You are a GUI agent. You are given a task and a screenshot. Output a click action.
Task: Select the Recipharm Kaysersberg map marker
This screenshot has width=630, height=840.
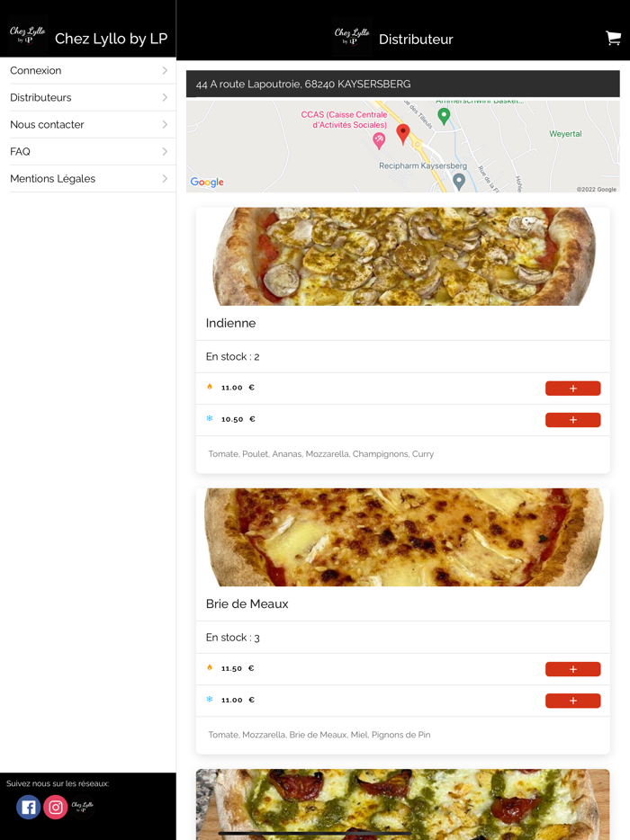pyautogui.click(x=459, y=181)
